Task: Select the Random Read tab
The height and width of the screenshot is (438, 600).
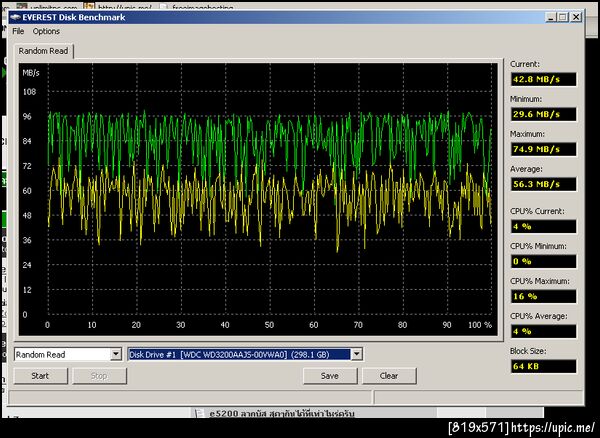Action: tap(43, 51)
